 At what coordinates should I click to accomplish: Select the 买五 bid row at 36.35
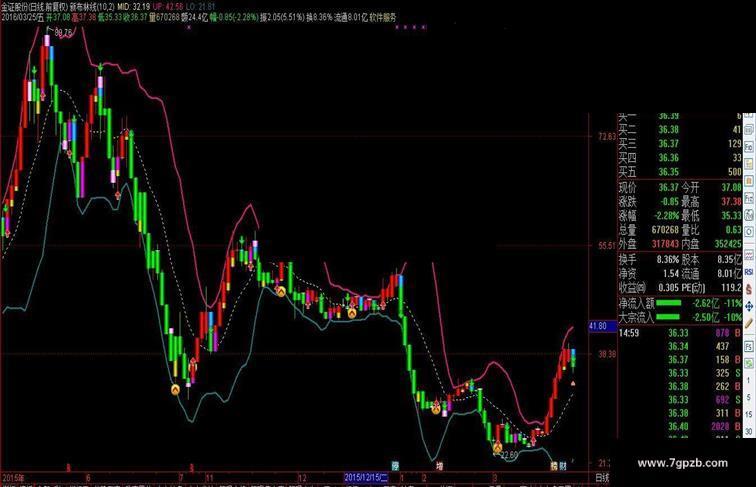(x=680, y=172)
